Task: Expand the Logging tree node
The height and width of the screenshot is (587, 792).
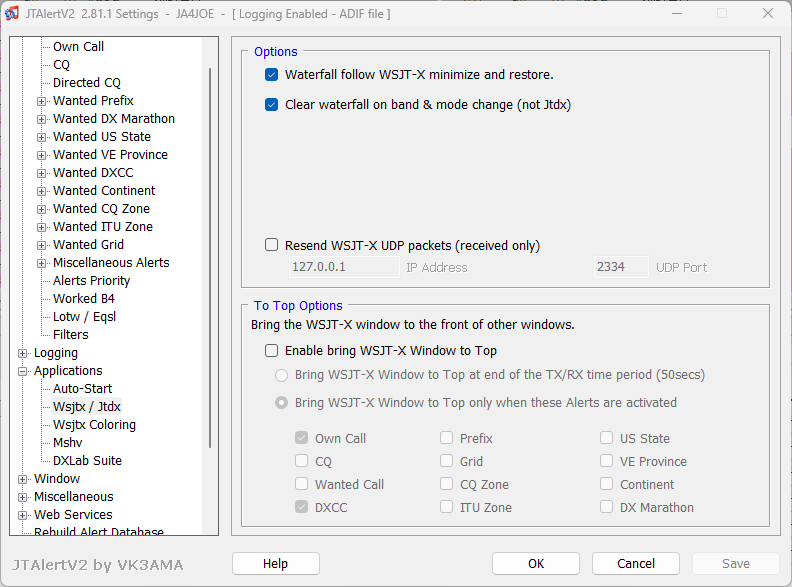Action: point(22,354)
